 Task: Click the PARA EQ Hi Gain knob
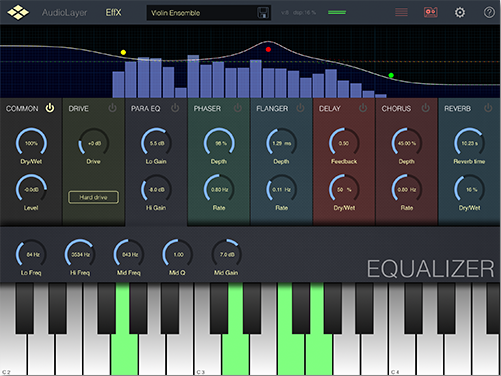point(156,189)
